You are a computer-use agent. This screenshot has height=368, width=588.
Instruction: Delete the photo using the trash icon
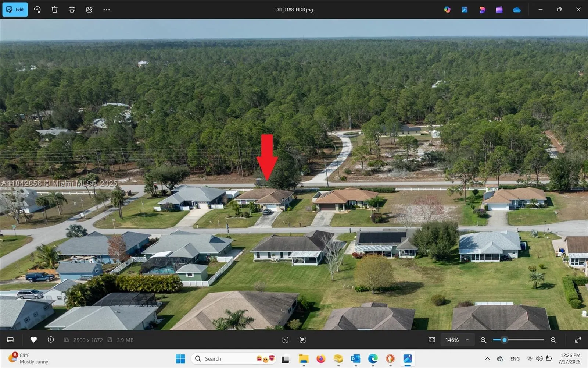54,10
